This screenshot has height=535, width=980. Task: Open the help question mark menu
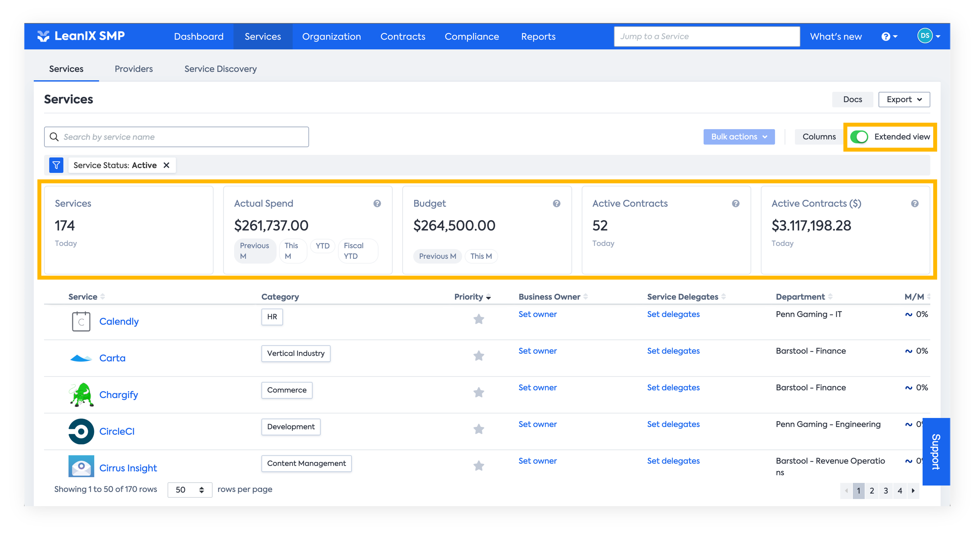pos(889,36)
